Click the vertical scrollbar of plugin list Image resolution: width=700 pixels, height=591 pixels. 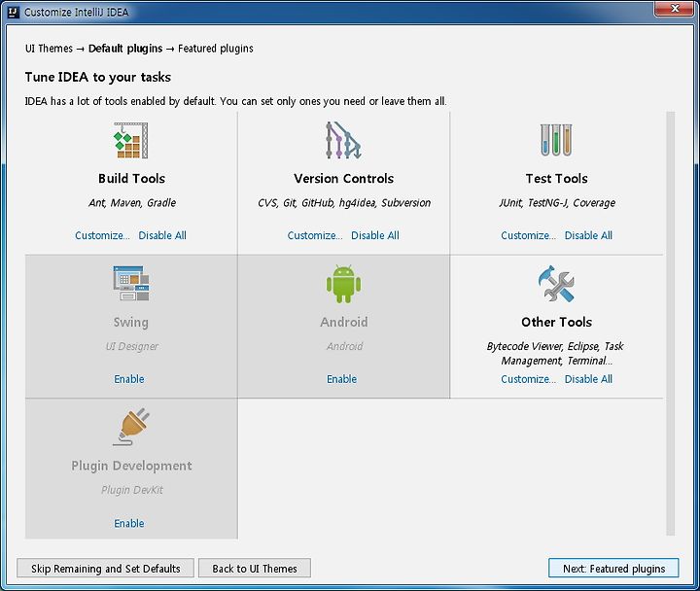670,323
